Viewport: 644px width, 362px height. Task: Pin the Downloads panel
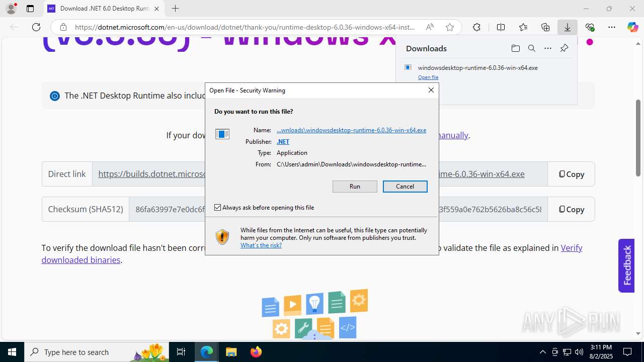[x=564, y=48]
